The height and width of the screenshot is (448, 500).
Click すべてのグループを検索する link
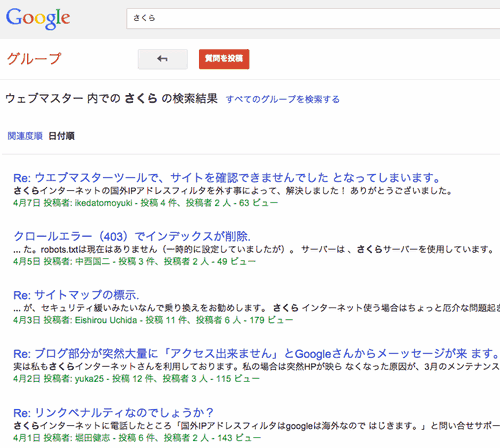coord(283,99)
